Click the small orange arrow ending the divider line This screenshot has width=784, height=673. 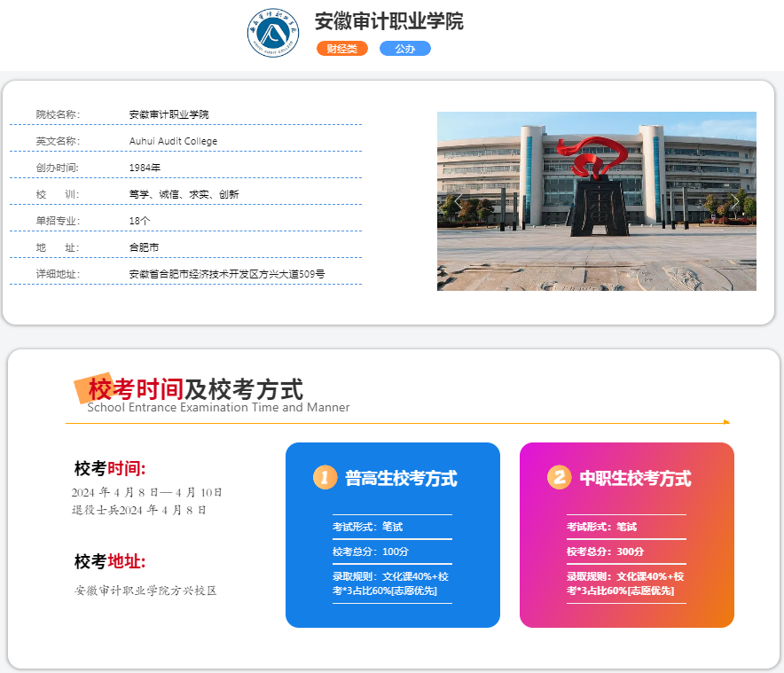pos(726,422)
